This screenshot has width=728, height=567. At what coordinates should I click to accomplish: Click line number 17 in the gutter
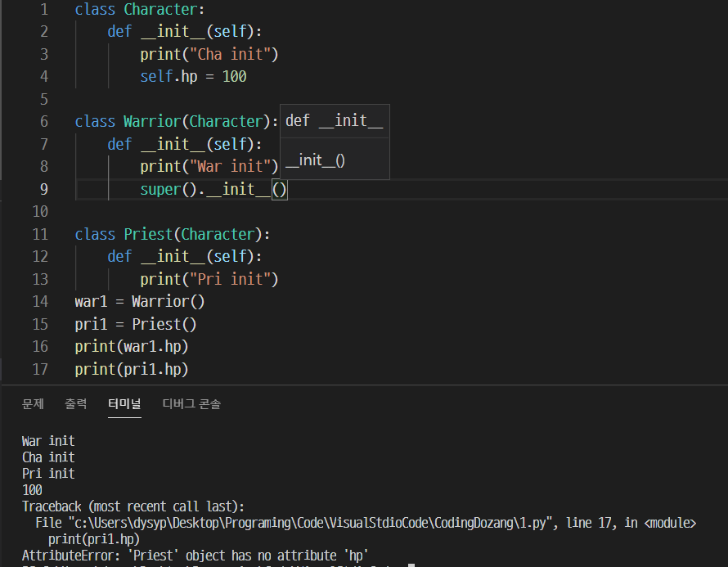click(40, 370)
